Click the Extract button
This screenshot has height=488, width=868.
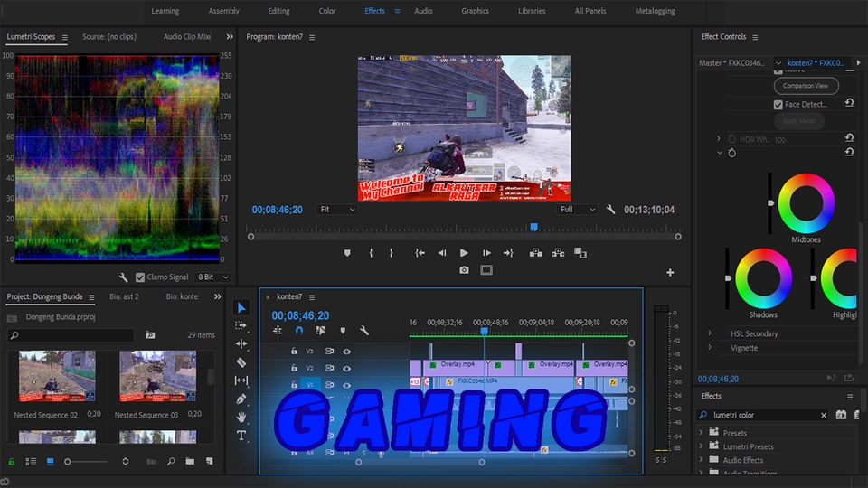[x=558, y=253]
